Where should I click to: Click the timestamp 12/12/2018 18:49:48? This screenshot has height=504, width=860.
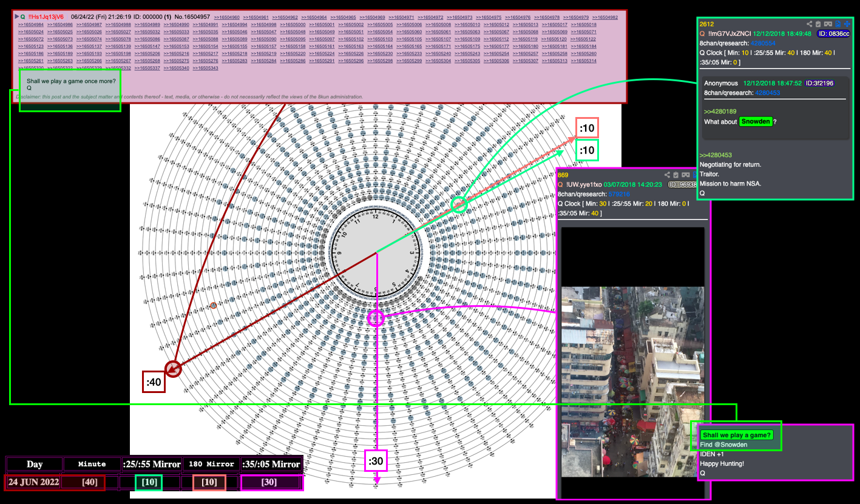[x=782, y=34]
